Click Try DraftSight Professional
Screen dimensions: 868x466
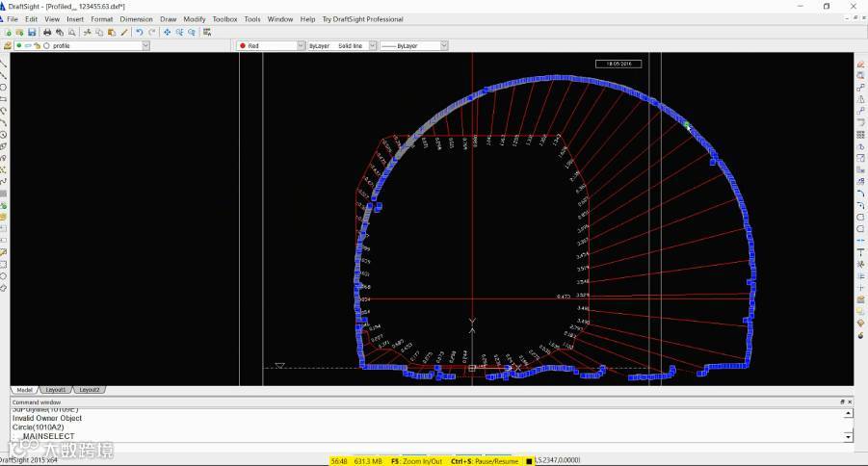click(362, 19)
